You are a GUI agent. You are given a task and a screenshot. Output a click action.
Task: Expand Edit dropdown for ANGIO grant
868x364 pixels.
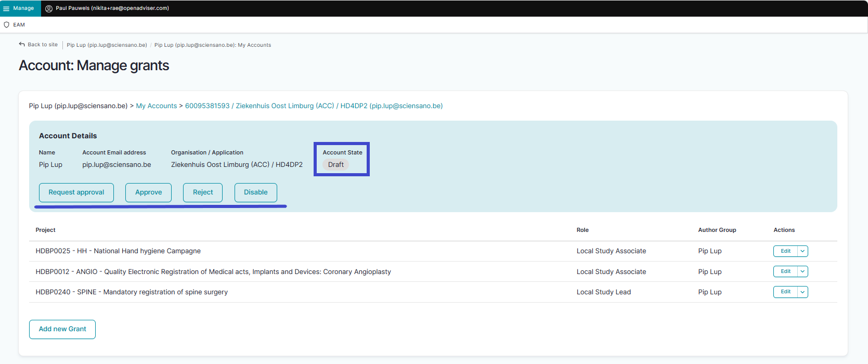coord(802,271)
